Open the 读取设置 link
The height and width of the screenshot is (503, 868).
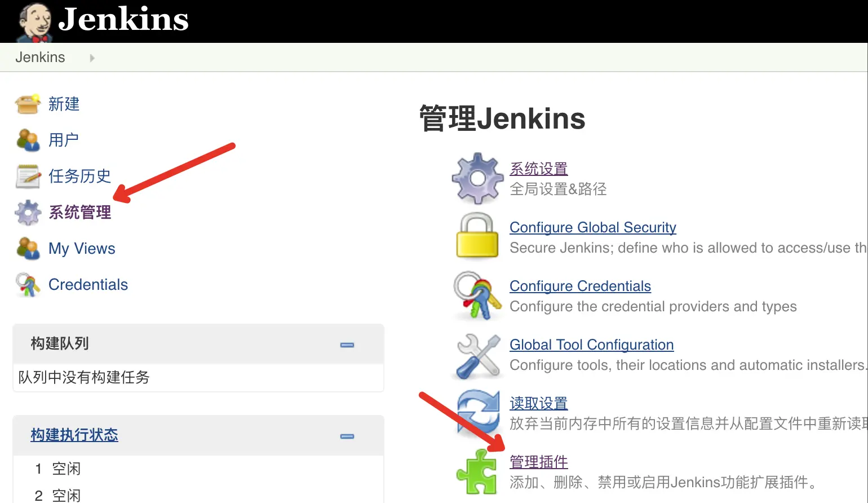click(x=538, y=403)
